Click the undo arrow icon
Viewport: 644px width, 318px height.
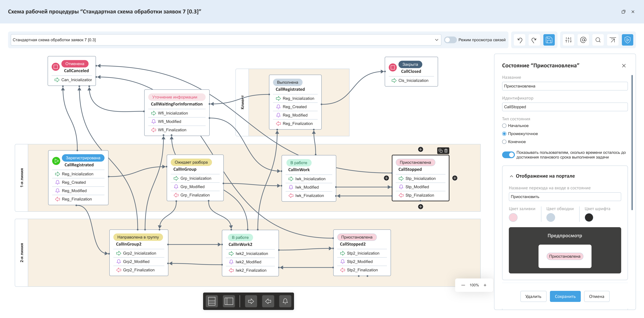[520, 40]
